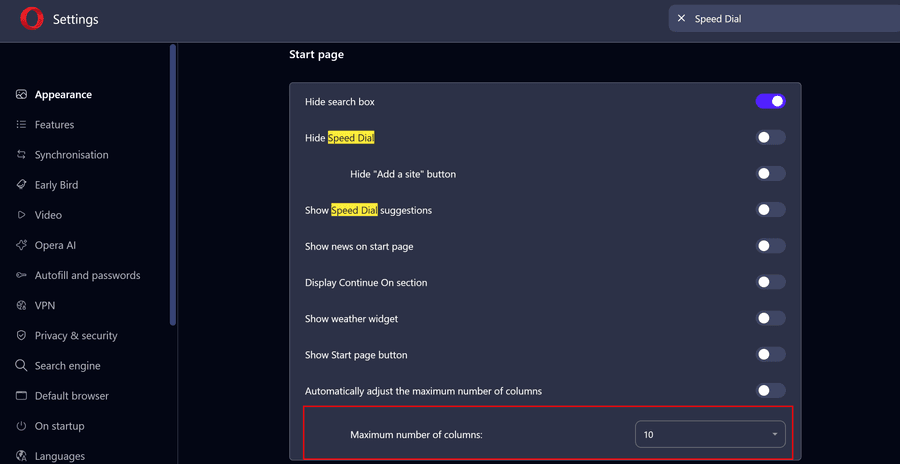The image size is (900, 464).
Task: Turn off Hide search box toggle
Action: 770,102
